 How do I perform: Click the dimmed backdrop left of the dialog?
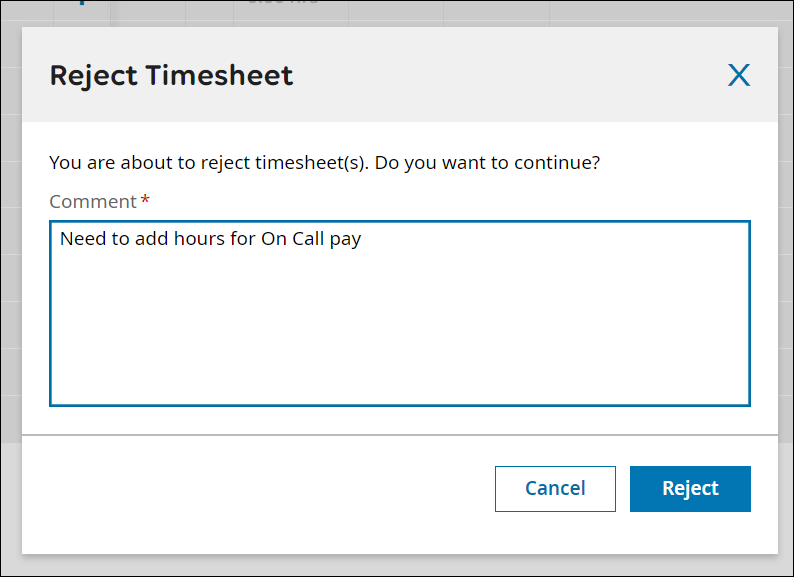click(10, 300)
